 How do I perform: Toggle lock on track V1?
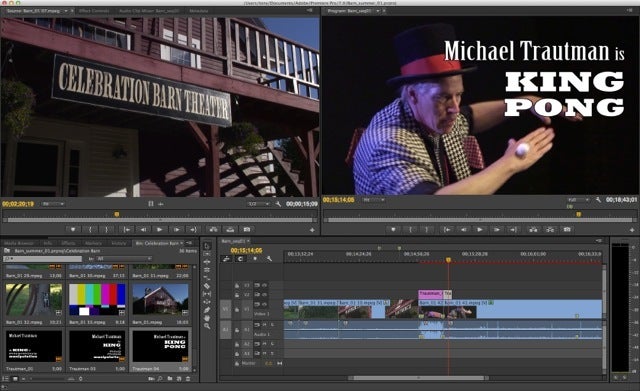[x=237, y=310]
